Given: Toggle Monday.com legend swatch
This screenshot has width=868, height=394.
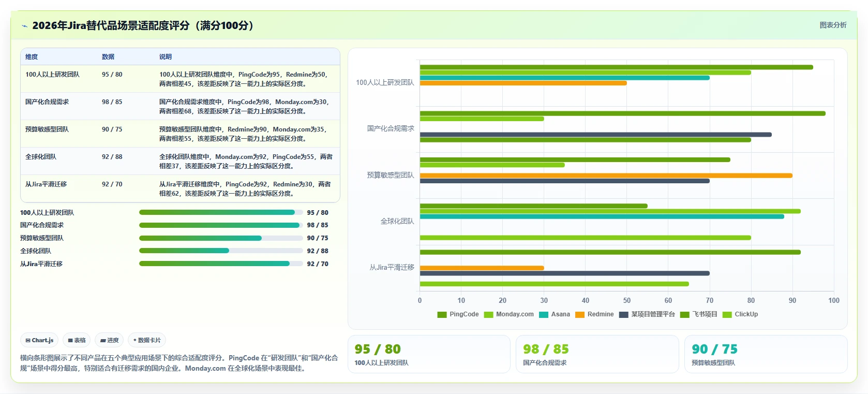Looking at the screenshot, I should (x=488, y=314).
